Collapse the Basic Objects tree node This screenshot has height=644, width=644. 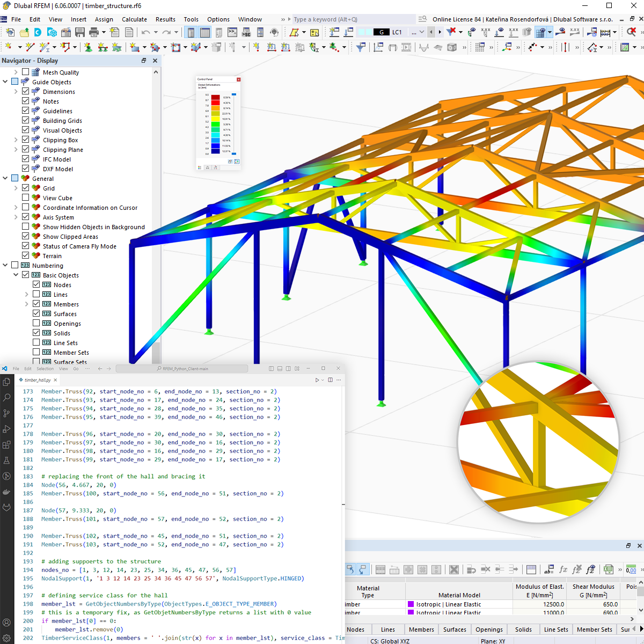pyautogui.click(x=16, y=275)
